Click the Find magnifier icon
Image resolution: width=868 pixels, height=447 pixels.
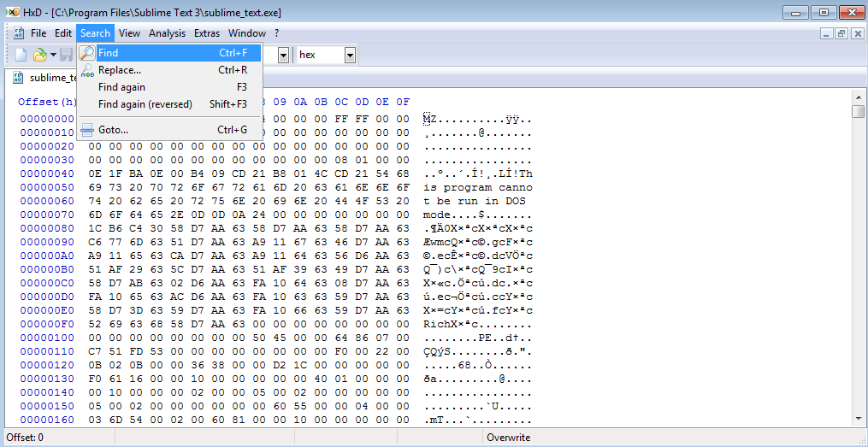point(87,53)
